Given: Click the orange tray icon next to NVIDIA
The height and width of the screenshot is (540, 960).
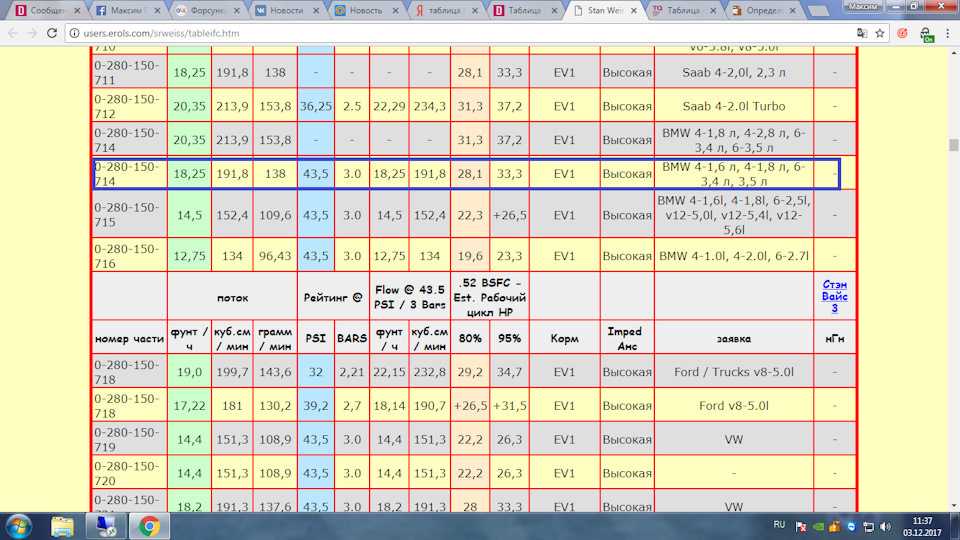Looking at the screenshot, I should [834, 527].
